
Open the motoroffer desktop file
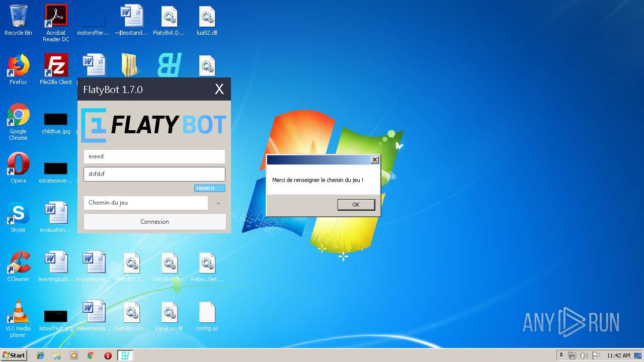(x=93, y=21)
